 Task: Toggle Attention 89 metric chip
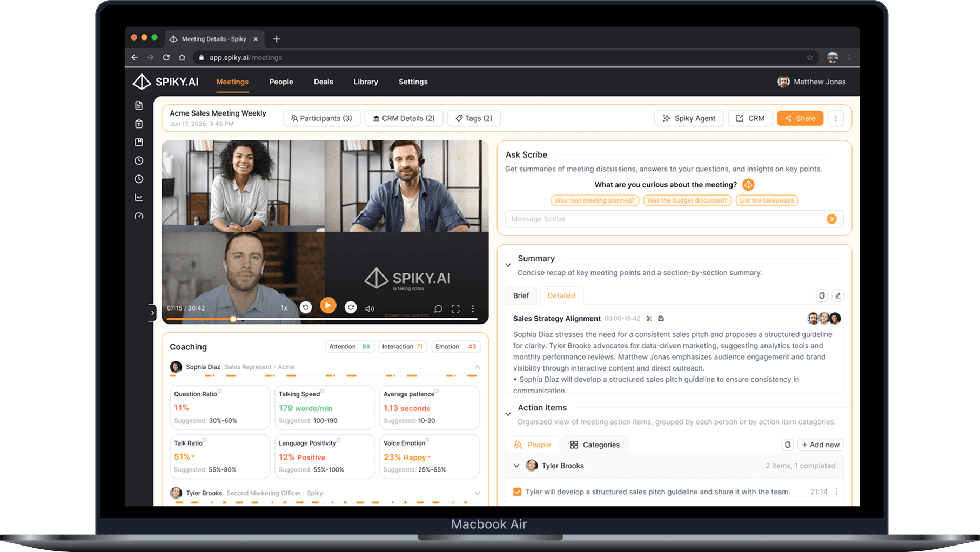[350, 347]
